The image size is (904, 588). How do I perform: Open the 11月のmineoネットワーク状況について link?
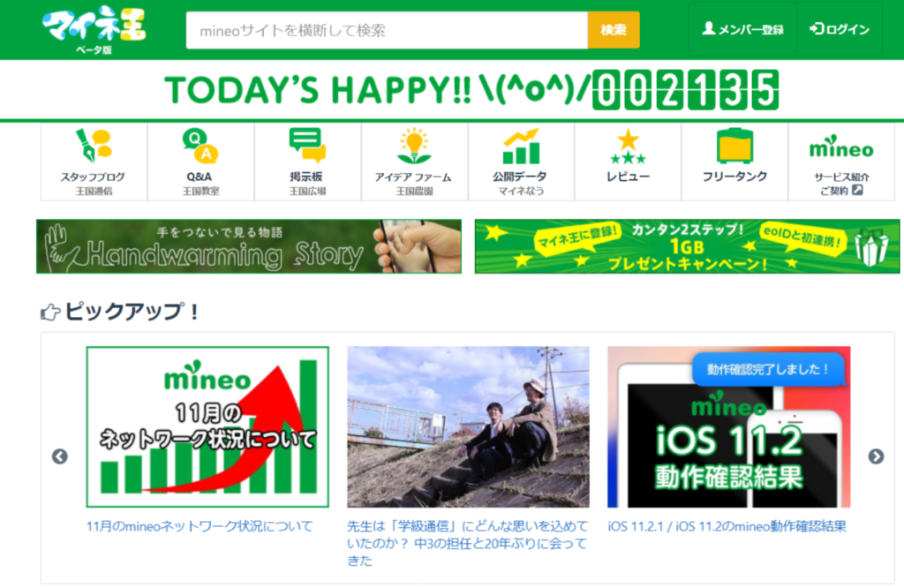tap(200, 526)
